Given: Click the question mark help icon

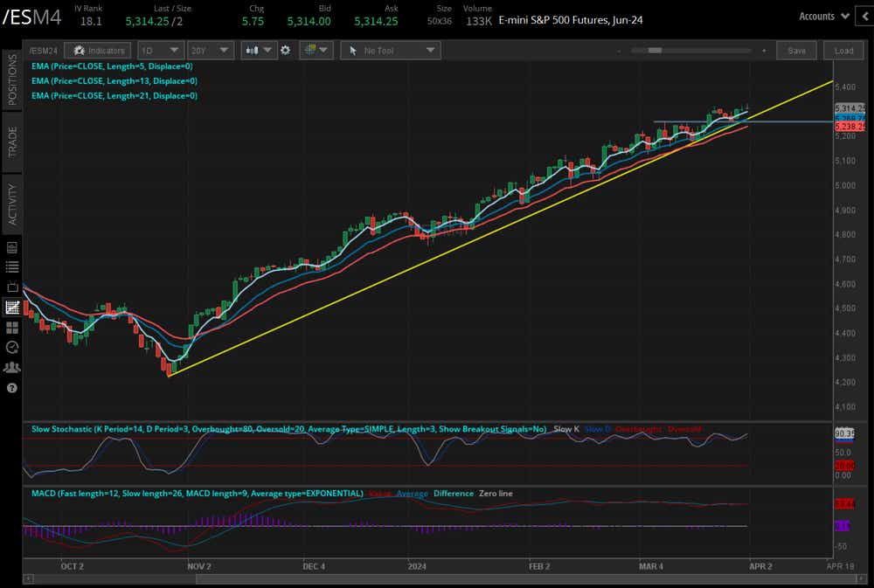Looking at the screenshot, I should pyautogui.click(x=12, y=388).
